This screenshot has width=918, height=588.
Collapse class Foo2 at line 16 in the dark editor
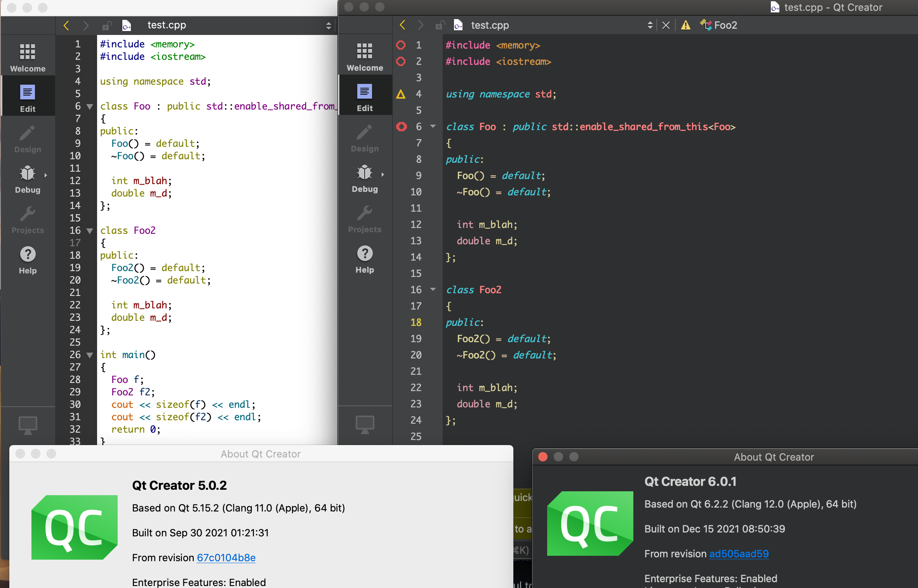pyautogui.click(x=433, y=289)
